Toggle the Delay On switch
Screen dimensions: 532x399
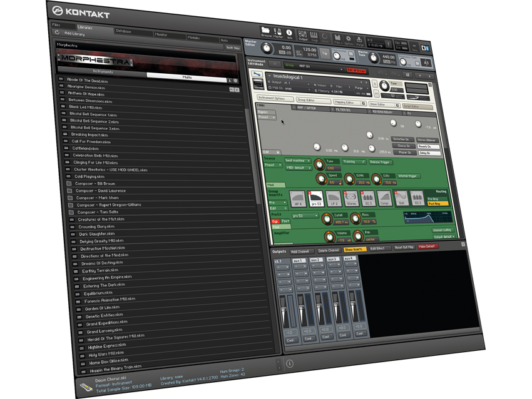tap(429, 153)
